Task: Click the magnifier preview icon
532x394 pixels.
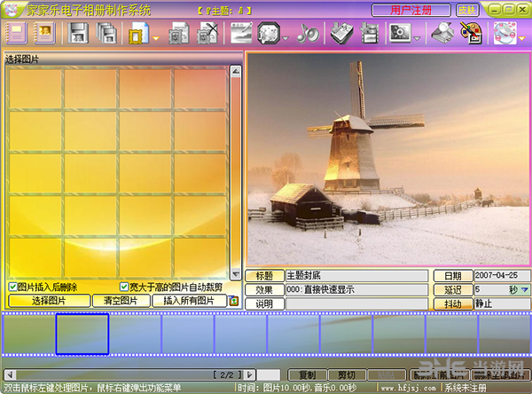Action: [x=442, y=33]
